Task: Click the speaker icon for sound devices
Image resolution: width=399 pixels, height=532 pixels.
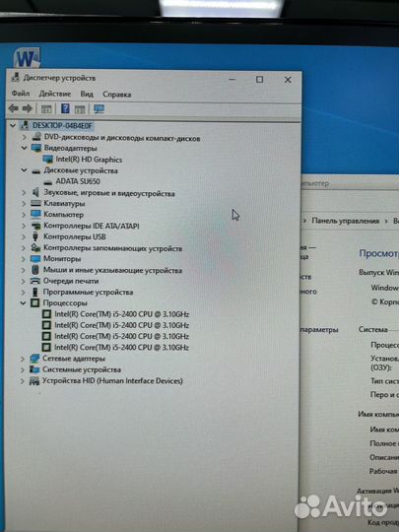Action: [35, 192]
